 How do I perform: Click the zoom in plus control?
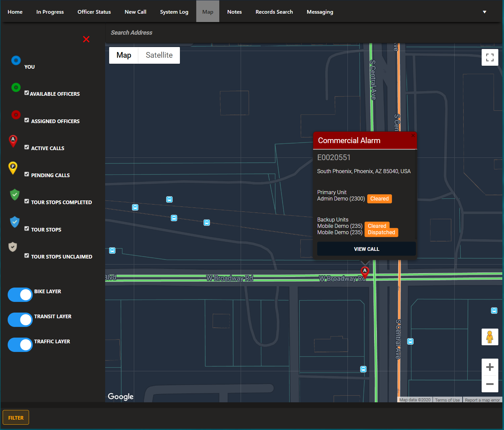click(x=490, y=367)
